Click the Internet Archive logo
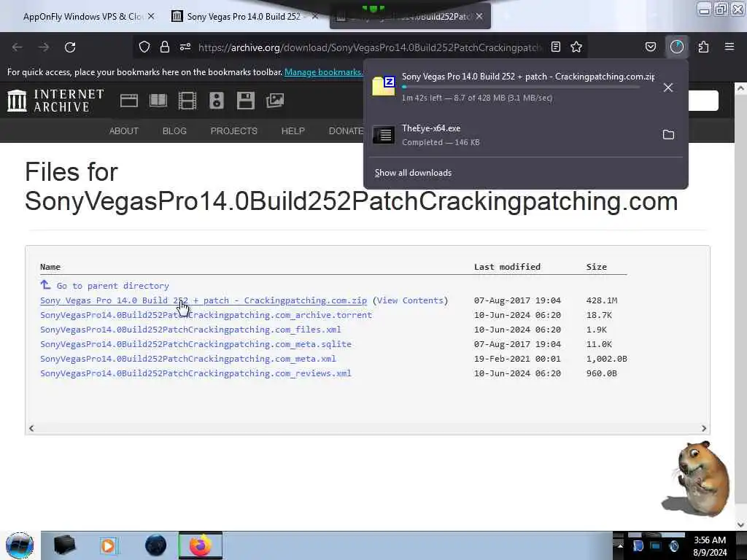 point(55,101)
